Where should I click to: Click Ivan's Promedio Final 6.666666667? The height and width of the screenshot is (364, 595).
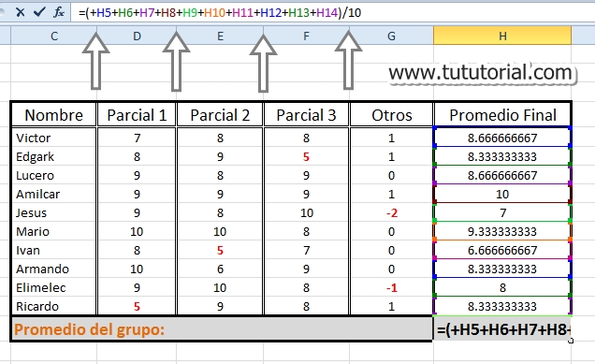click(502, 250)
